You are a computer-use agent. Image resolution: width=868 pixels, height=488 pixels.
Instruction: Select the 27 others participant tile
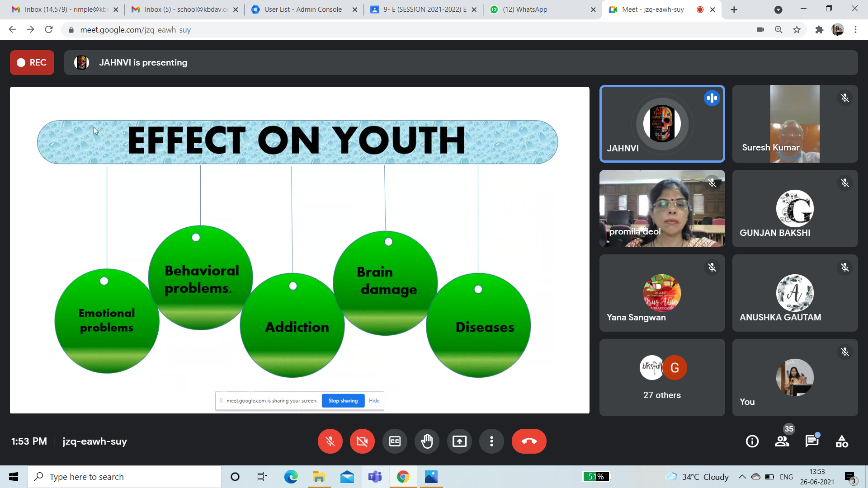662,378
